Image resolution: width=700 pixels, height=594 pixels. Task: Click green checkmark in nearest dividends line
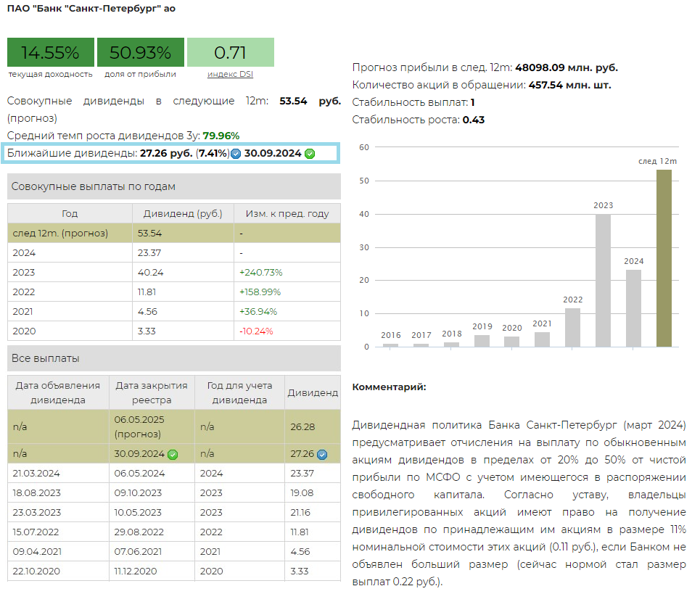pyautogui.click(x=310, y=154)
